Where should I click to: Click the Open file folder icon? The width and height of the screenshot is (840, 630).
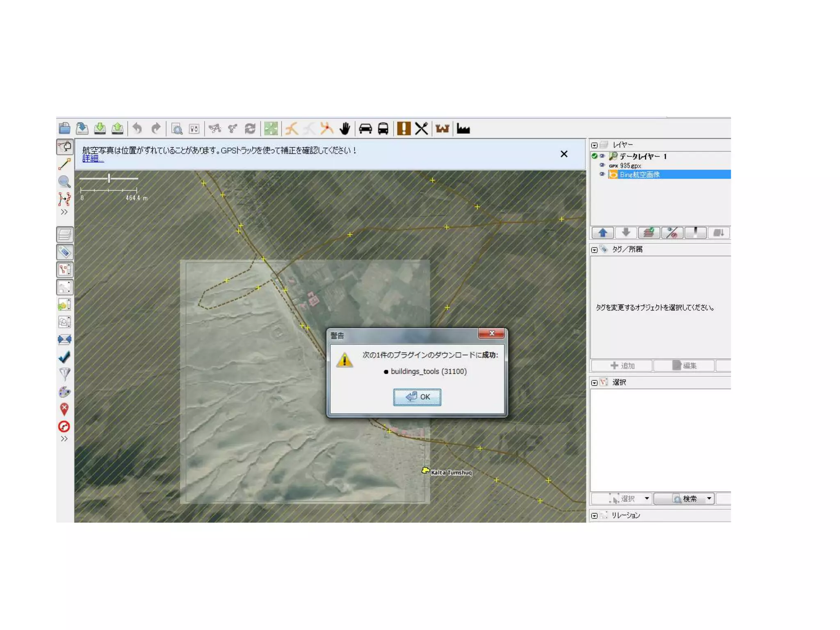(x=64, y=129)
